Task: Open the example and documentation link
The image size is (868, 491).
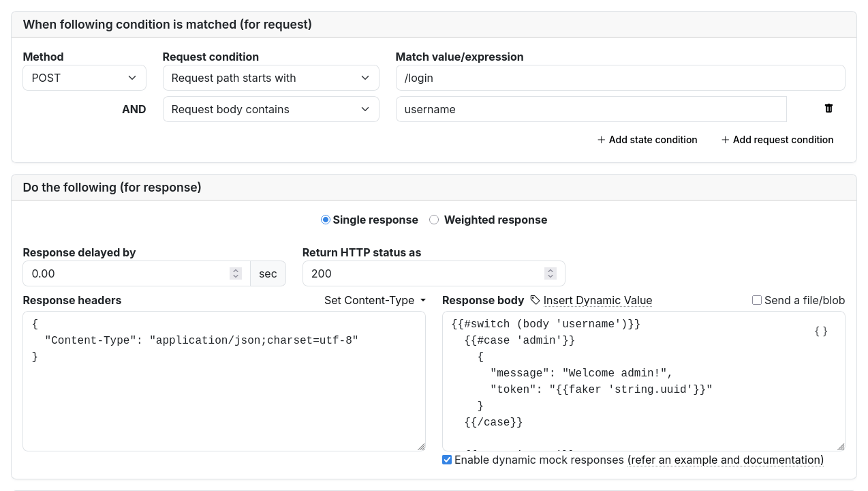Action: 726,460
